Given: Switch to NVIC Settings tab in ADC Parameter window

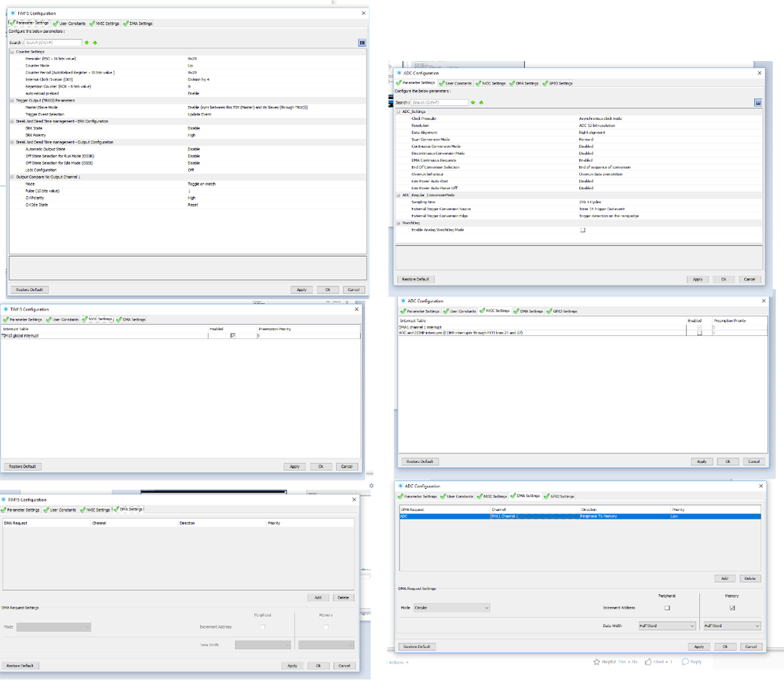Looking at the screenshot, I should click(490, 83).
